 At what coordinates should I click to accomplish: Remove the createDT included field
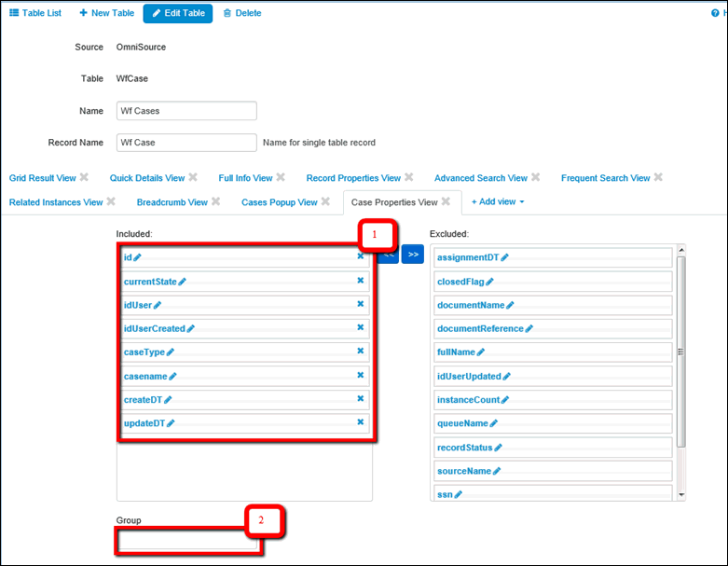360,398
